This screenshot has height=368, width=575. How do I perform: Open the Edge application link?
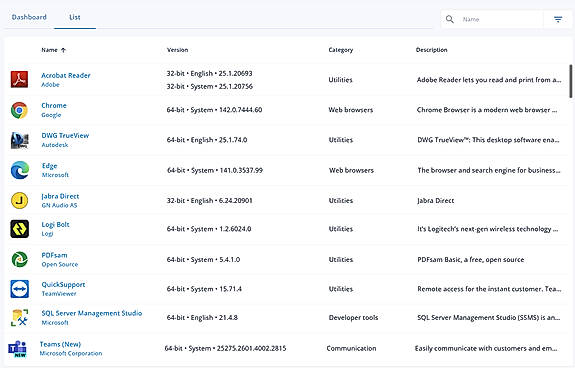pos(50,166)
